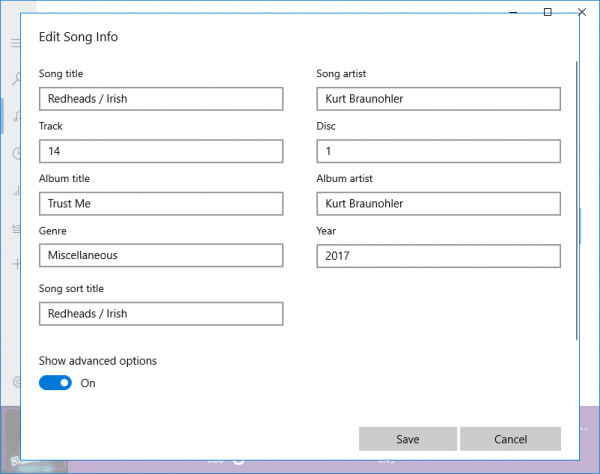This screenshot has width=600, height=474.
Task: Change the Year field value
Action: coord(438,255)
